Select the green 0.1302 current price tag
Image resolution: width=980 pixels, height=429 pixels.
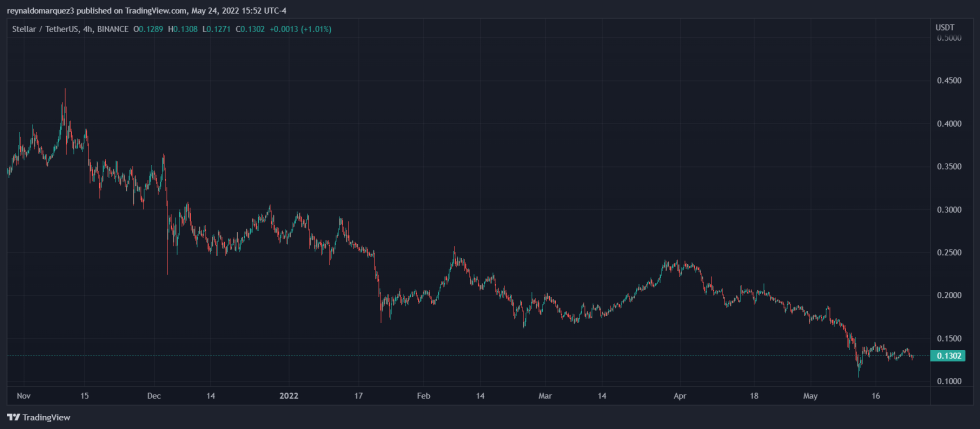click(946, 356)
